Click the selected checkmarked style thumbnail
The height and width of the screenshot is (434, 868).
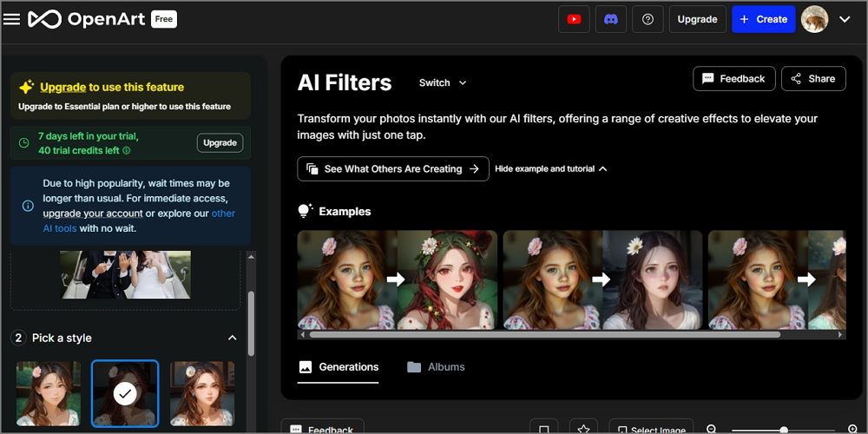pos(125,393)
